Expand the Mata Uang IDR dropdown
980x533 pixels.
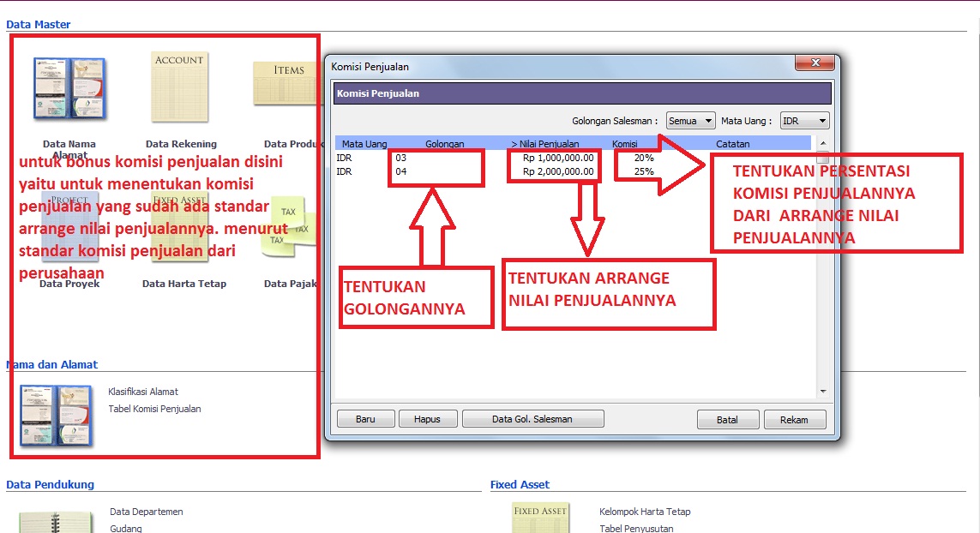click(x=804, y=121)
